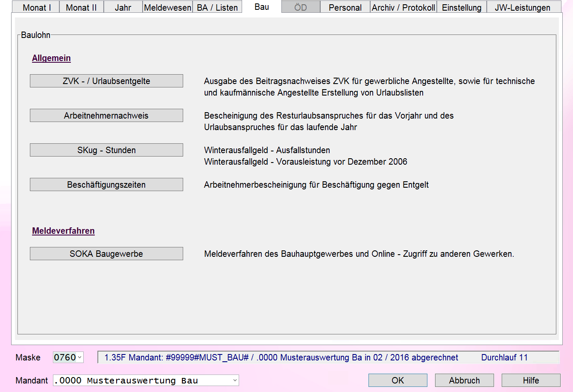Open the BA / Listen tab
The height and width of the screenshot is (392, 573).
point(217,7)
